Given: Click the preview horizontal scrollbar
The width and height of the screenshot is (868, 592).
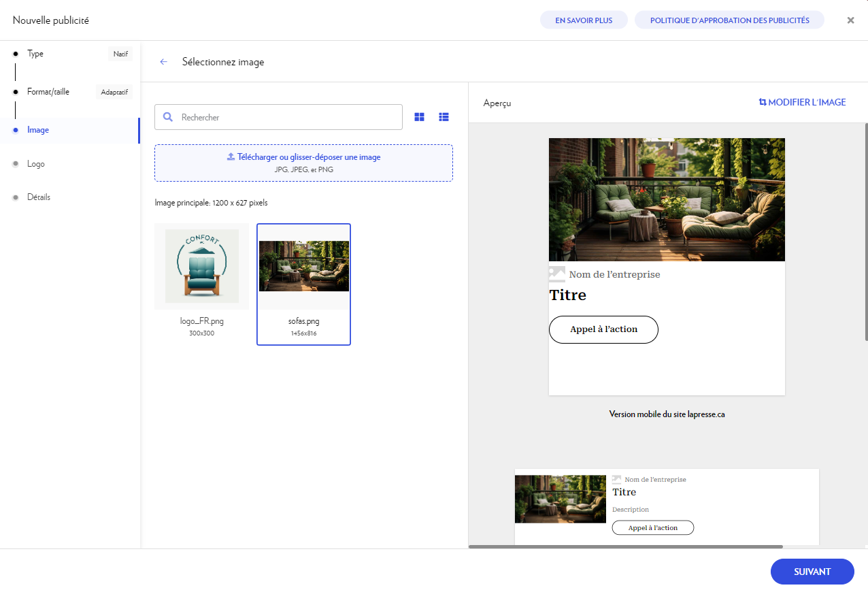Looking at the screenshot, I should coord(625,546).
